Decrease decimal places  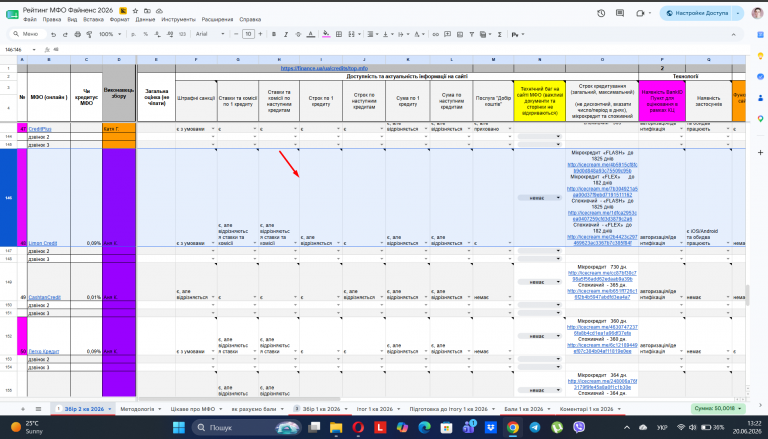click(157, 34)
